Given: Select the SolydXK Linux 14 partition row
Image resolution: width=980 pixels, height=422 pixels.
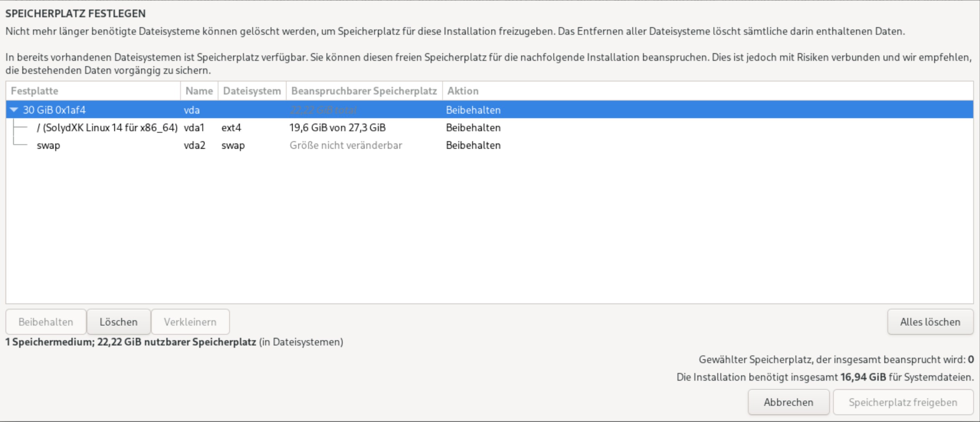Looking at the screenshot, I should point(107,128).
